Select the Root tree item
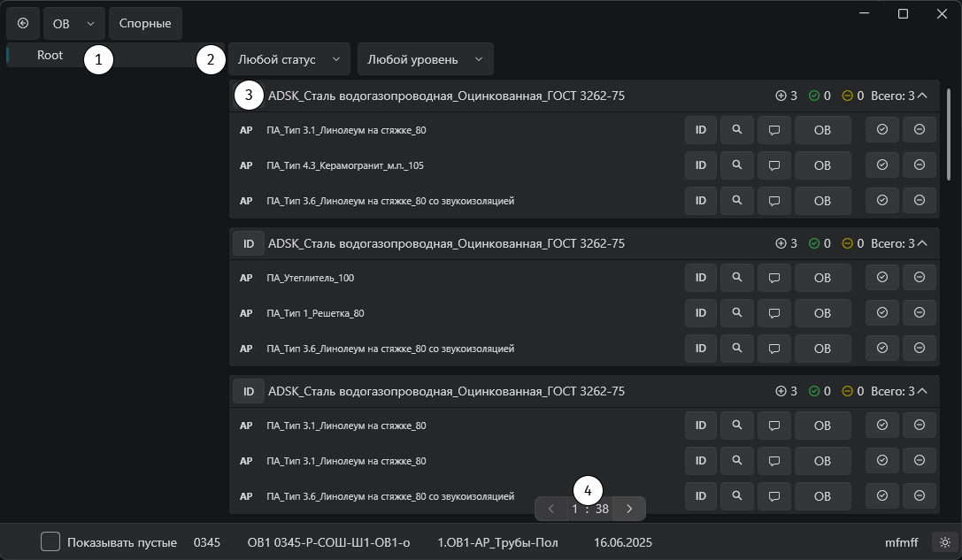Image resolution: width=962 pixels, height=560 pixels. [x=50, y=55]
